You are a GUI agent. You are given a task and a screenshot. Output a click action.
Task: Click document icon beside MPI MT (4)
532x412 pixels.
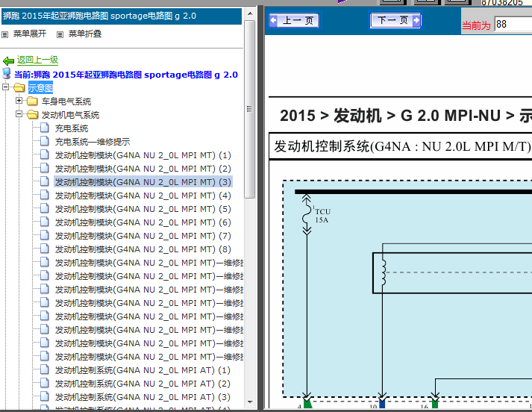click(x=45, y=195)
